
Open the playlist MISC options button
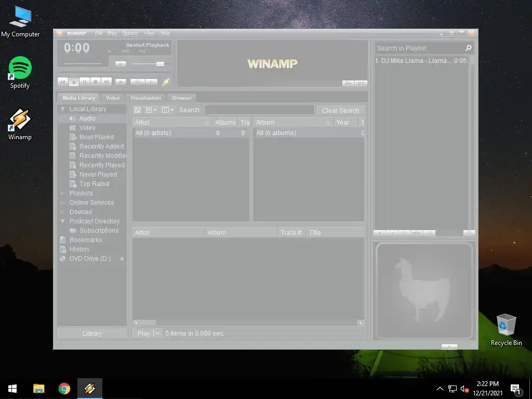tap(417, 233)
